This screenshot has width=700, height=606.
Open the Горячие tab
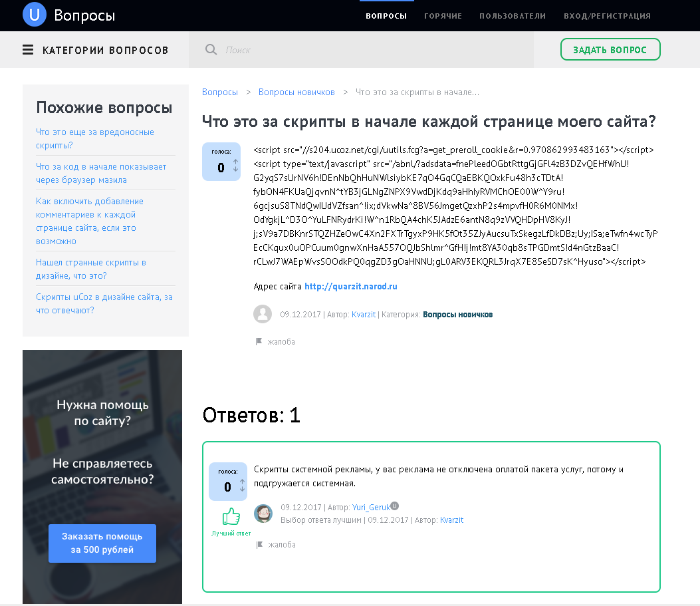coord(443,16)
